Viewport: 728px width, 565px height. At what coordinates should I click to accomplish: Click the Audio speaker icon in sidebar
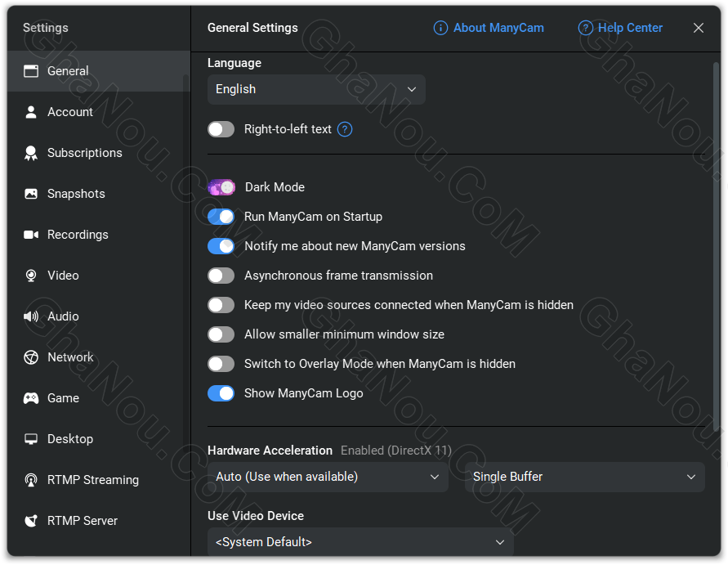click(x=31, y=316)
